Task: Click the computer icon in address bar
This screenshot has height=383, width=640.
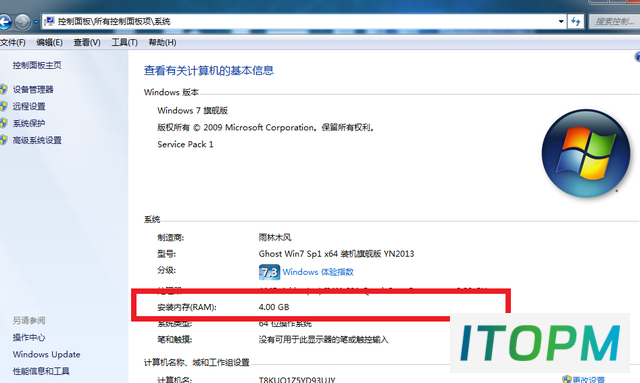Action: [49, 21]
